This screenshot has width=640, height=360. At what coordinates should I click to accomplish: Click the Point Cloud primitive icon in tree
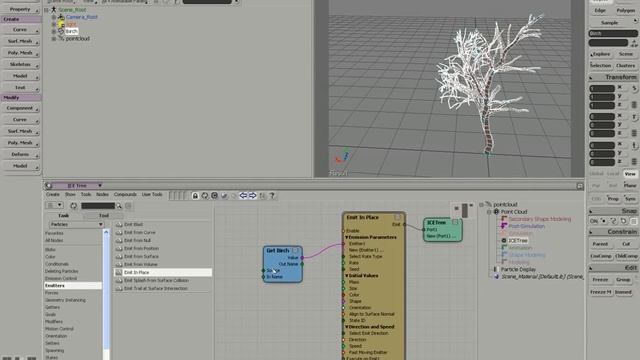[x=496, y=212]
